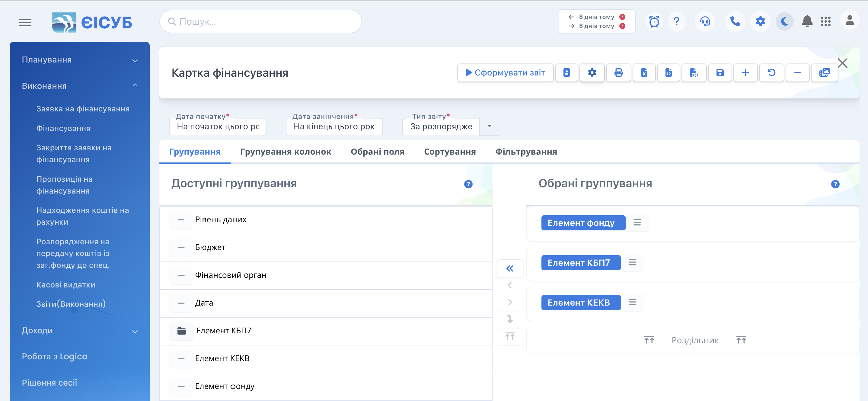This screenshot has height=401, width=868.
Task: Add new item with plus icon
Action: pos(745,72)
